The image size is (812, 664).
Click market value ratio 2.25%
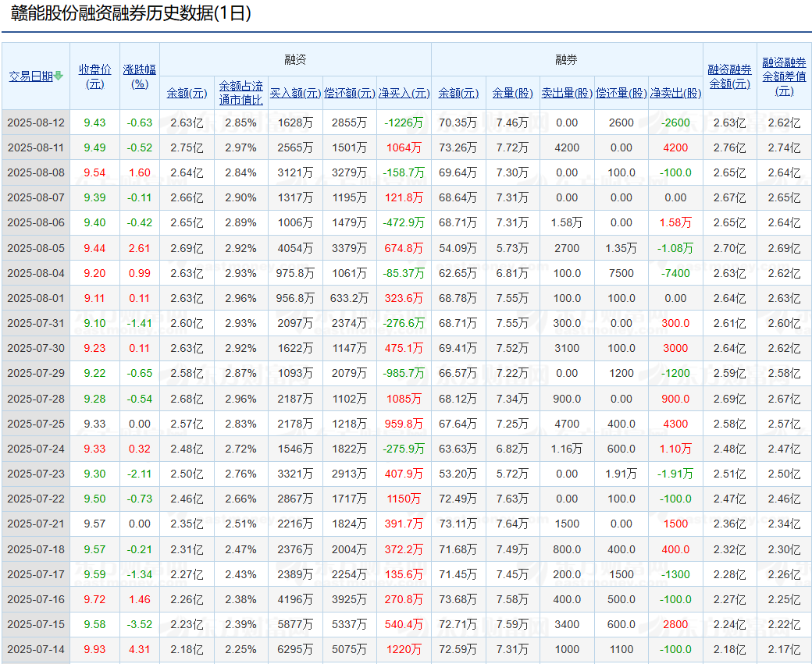240,649
